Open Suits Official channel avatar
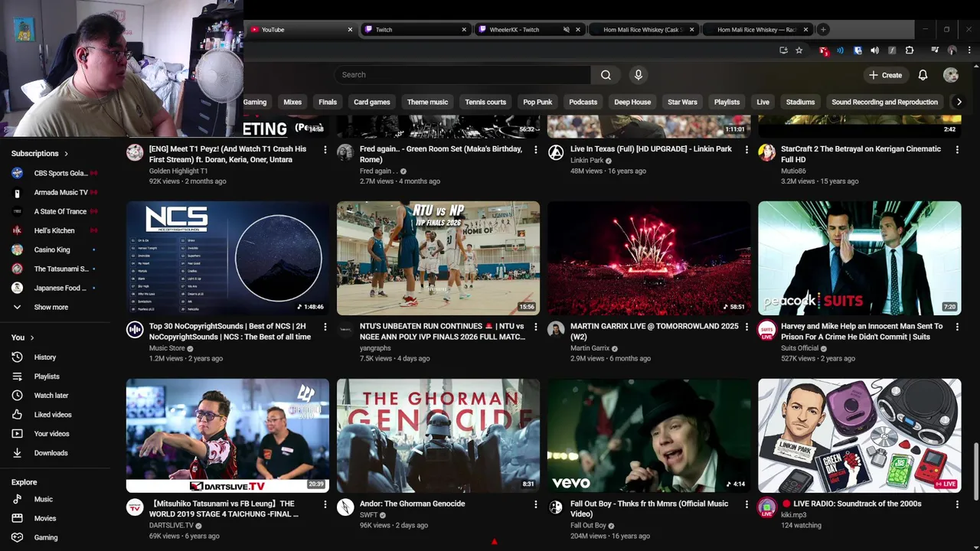 coord(766,330)
